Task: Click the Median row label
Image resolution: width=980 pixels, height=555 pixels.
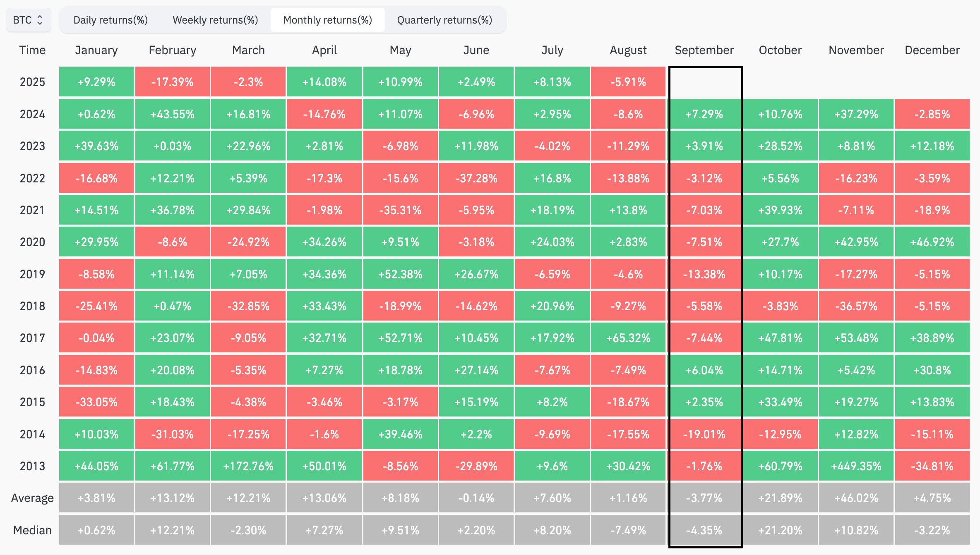Action: pyautogui.click(x=32, y=530)
